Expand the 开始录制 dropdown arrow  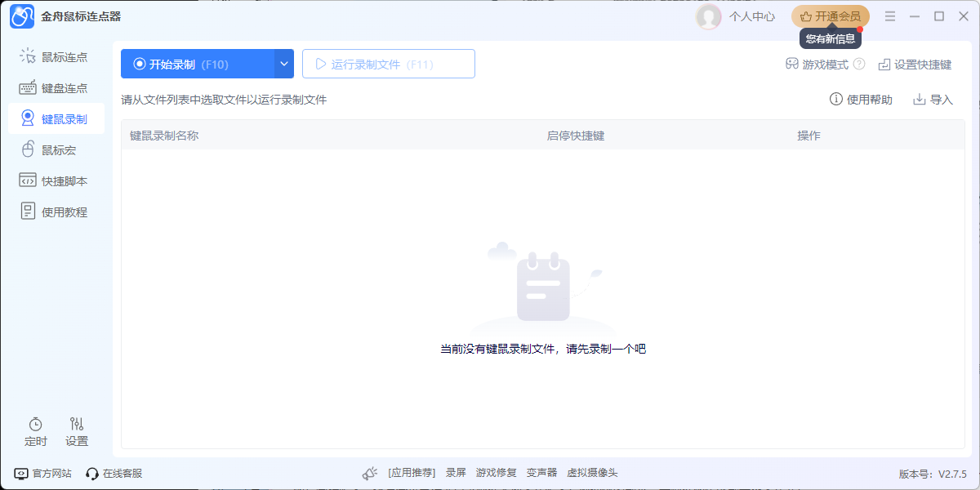(283, 63)
